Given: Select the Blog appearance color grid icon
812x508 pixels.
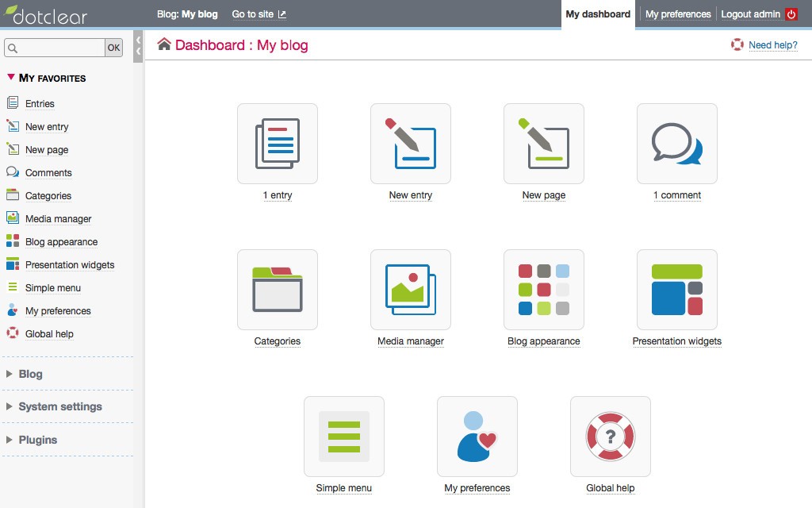Looking at the screenshot, I should 544,290.
